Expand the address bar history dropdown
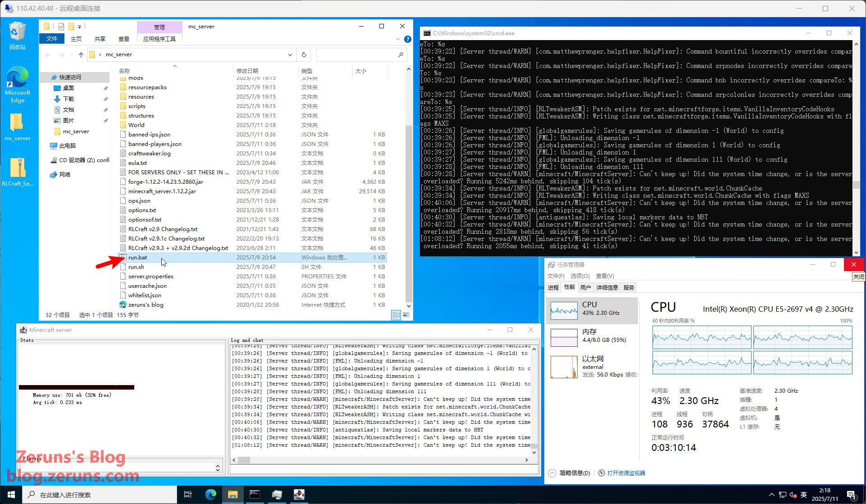The height and width of the screenshot is (504, 866). (290, 54)
